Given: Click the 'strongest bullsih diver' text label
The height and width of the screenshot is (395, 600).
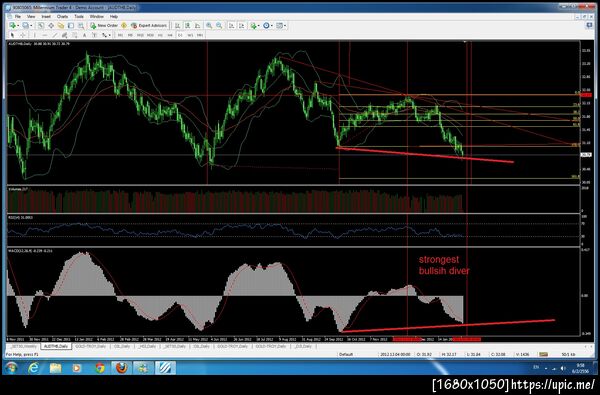Looking at the screenshot, I should click(444, 265).
